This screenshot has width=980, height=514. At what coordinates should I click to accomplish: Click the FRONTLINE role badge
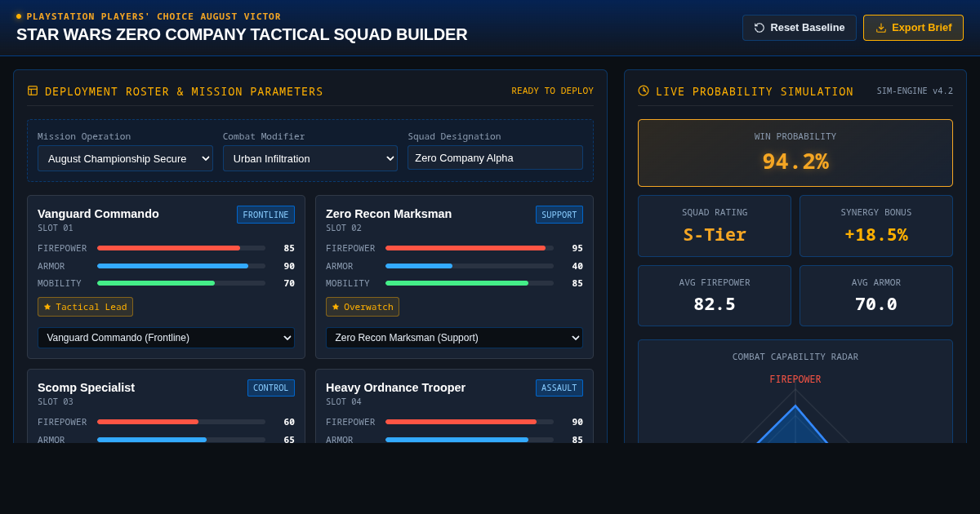tap(265, 215)
